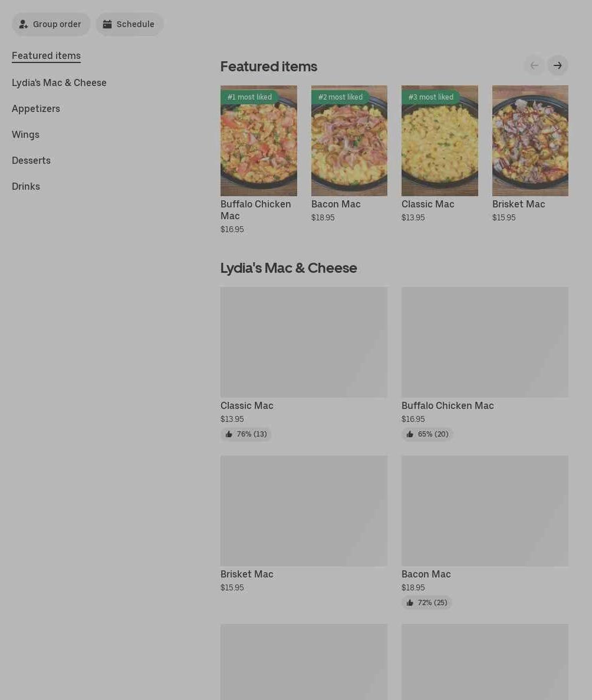Jump to the Wings section

click(x=25, y=135)
